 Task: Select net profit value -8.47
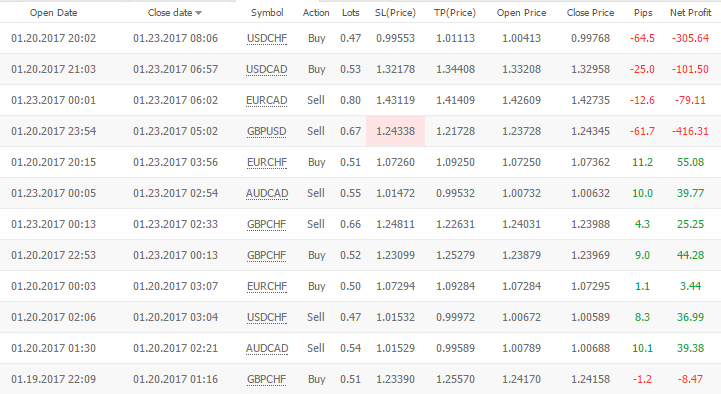point(690,379)
